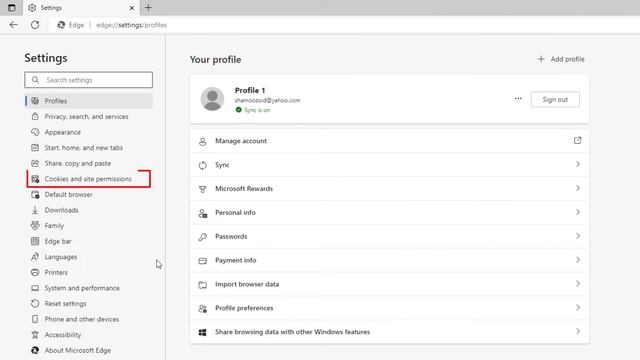Click the Sync is on status
640x360 pixels.
[253, 110]
